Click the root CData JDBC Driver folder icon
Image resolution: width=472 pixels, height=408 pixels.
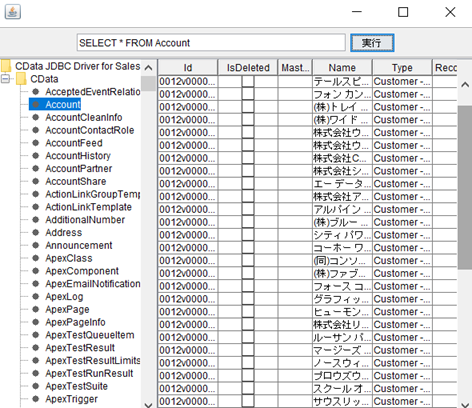point(6,66)
